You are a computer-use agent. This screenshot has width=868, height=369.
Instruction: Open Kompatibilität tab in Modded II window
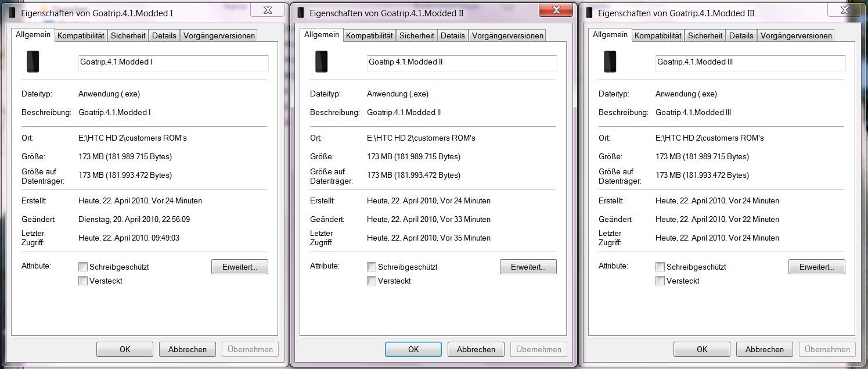[x=369, y=35]
